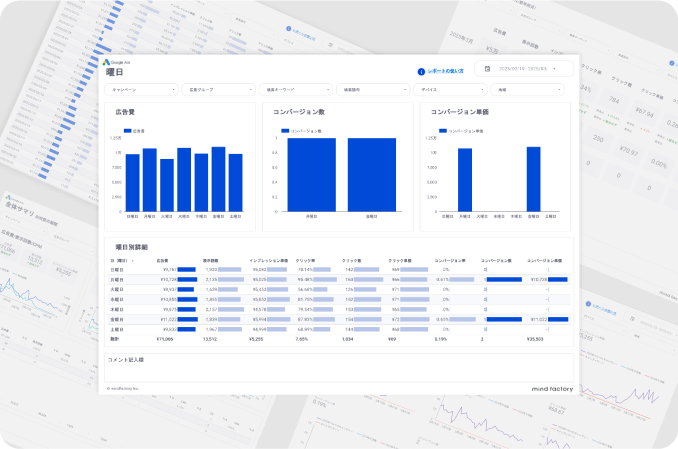Click the total クリック数 value 1,034
Screen dimensions: 678x449
pyautogui.click(x=348, y=339)
